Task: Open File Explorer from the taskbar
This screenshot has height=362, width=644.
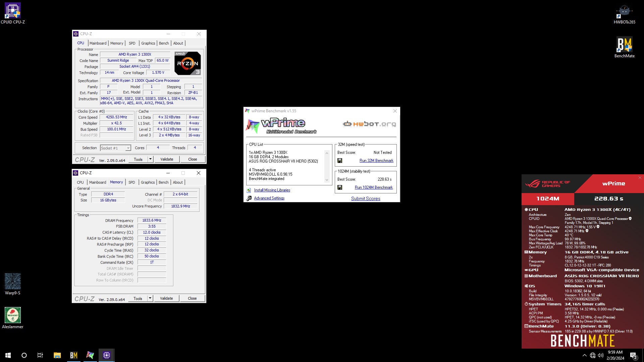Action: pyautogui.click(x=57, y=355)
